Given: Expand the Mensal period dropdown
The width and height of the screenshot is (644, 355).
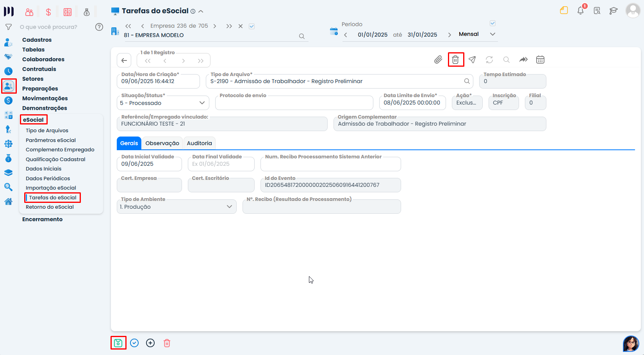Looking at the screenshot, I should (492, 34).
